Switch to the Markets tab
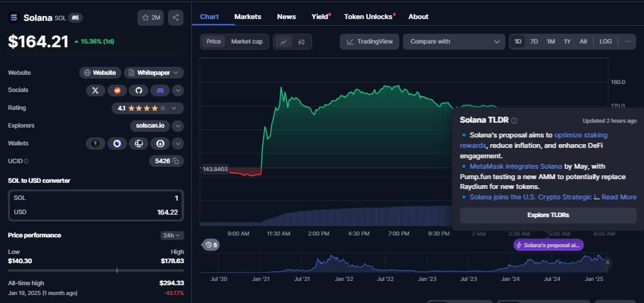The width and height of the screenshot is (644, 303). 247,17
